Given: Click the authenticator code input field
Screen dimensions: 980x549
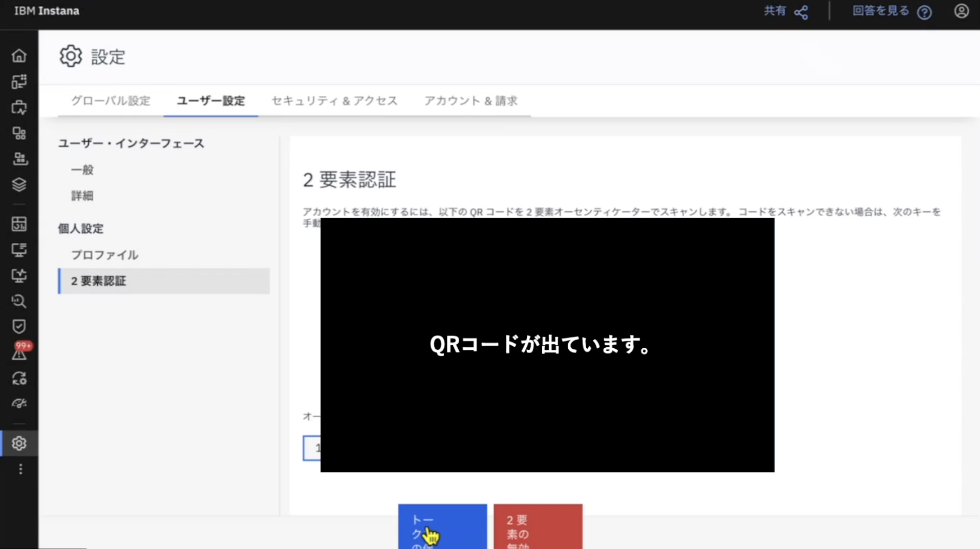Looking at the screenshot, I should coord(312,448).
